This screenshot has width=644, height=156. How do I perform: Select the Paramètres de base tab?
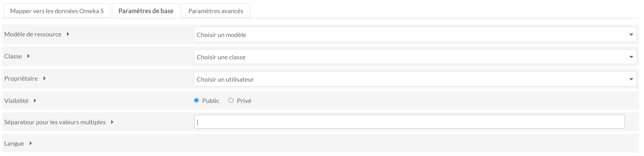pos(146,11)
